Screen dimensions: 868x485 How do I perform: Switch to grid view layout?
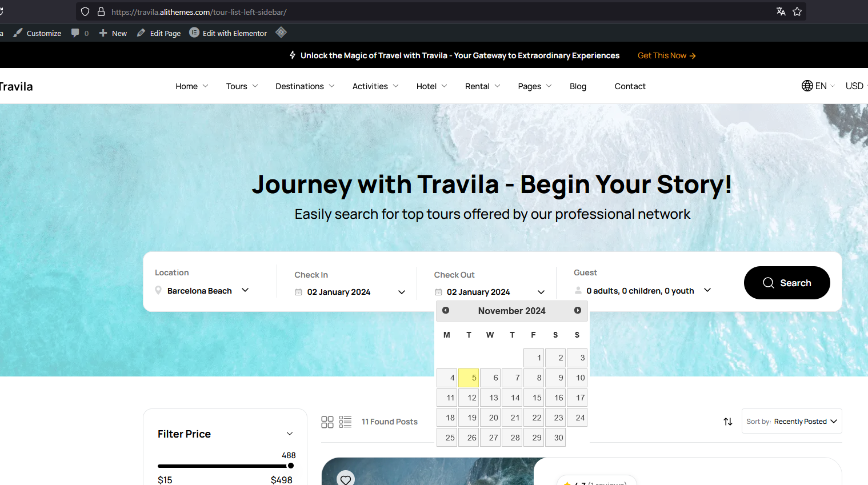pyautogui.click(x=327, y=422)
